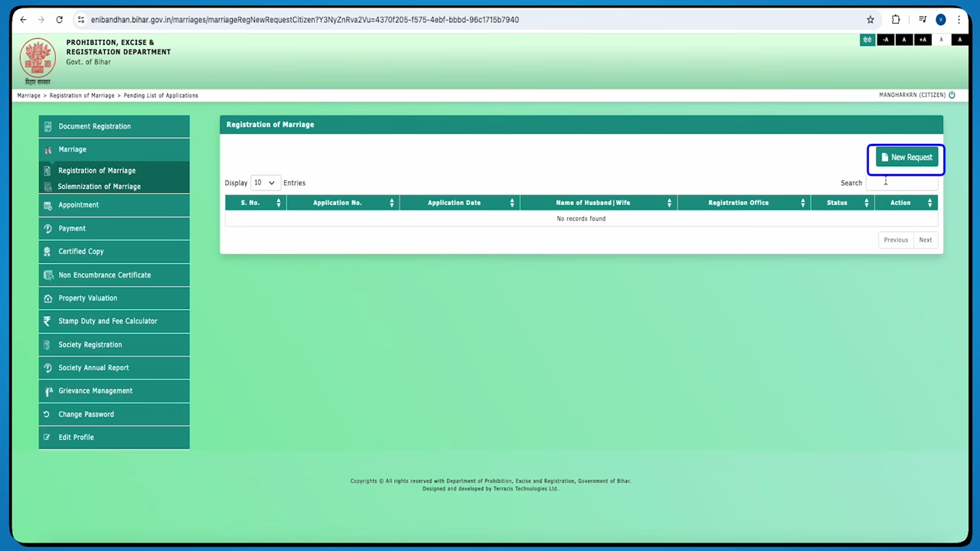Click the Payment rupee-coin icon in sidebar

point(48,228)
